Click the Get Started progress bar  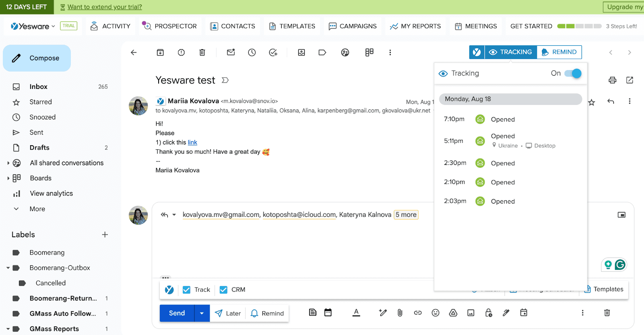(579, 26)
